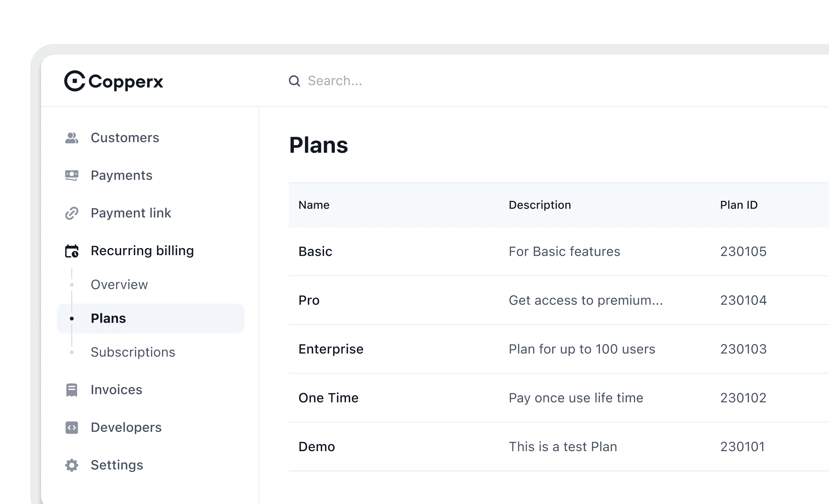The width and height of the screenshot is (829, 504).
Task: Collapse the Recurring billing section
Action: coord(142,251)
